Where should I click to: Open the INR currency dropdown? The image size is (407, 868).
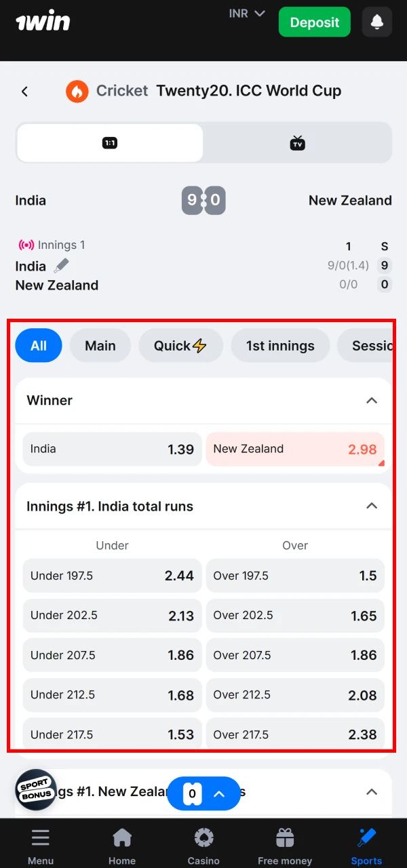coord(246,14)
